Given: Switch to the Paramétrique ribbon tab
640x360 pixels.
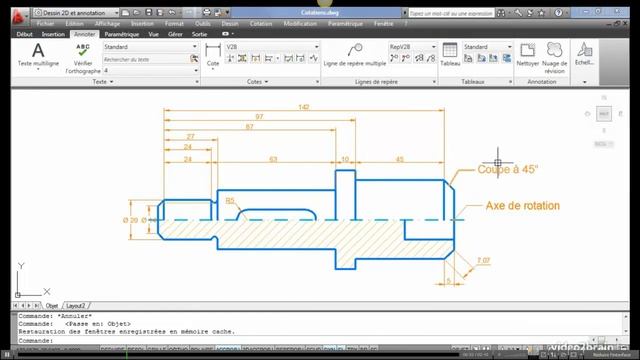Looking at the screenshot, I should [x=122, y=34].
